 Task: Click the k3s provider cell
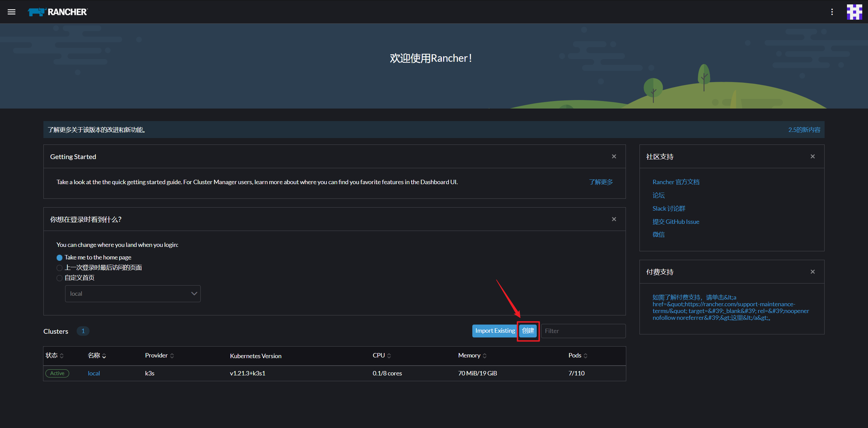pyautogui.click(x=150, y=373)
